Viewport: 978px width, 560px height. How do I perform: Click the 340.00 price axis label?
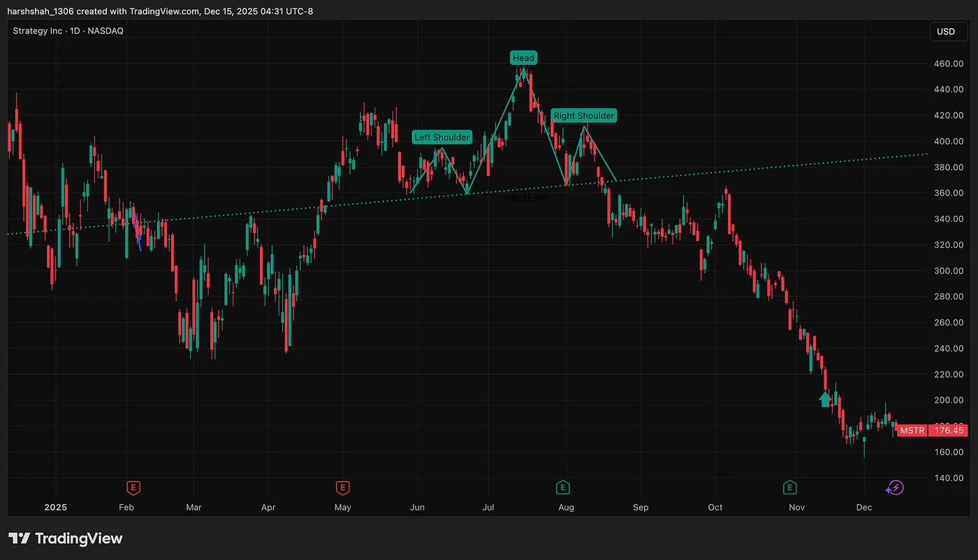[x=949, y=219]
